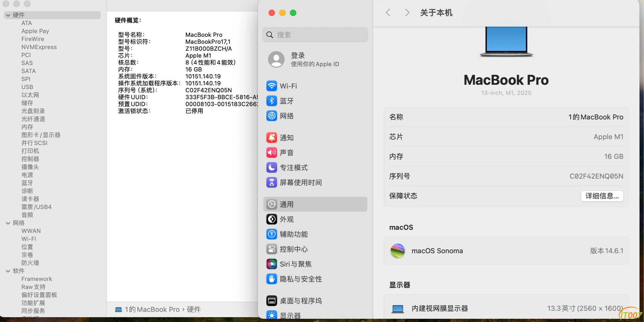
Task: Go back with the left chevron
Action: pyautogui.click(x=388, y=13)
